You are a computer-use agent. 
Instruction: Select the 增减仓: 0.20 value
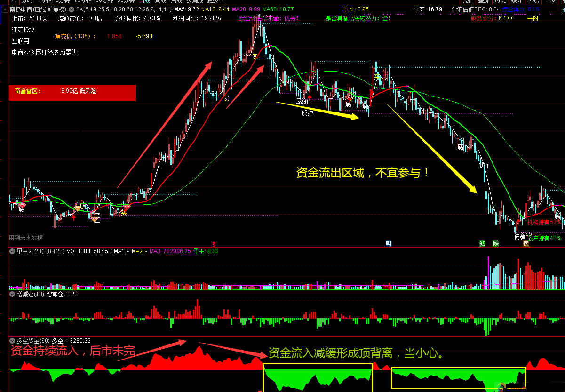tap(62, 294)
